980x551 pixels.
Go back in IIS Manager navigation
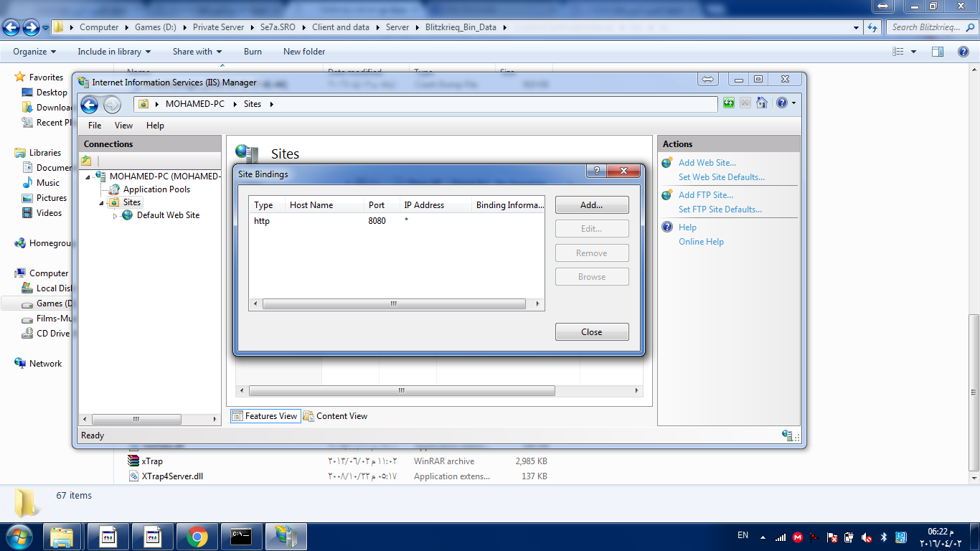tap(90, 105)
